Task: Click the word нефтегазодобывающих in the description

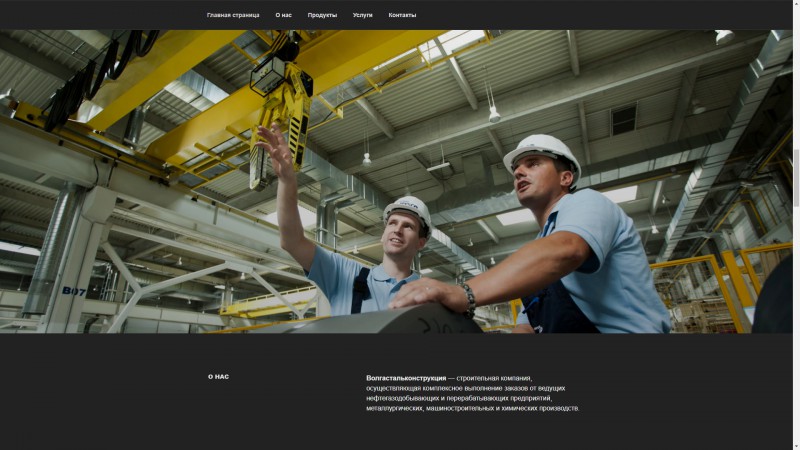Action: pos(403,398)
